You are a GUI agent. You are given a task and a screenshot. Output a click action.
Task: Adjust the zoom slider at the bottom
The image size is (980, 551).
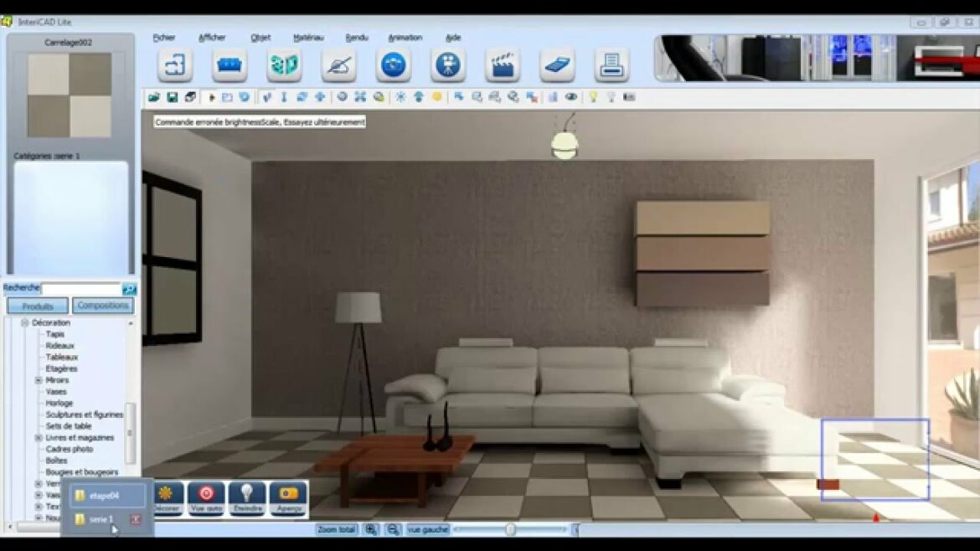[x=511, y=529]
